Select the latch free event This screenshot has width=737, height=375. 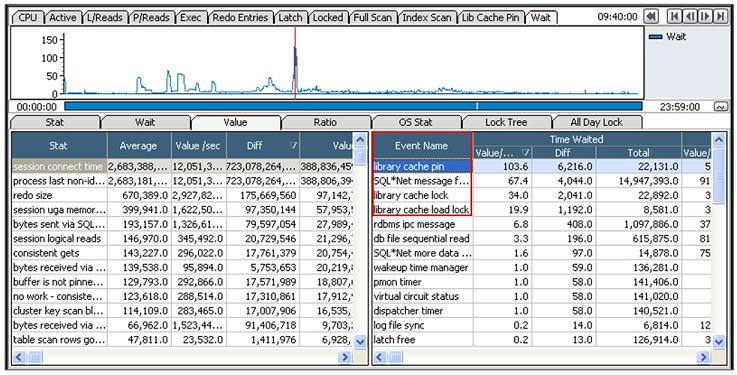coord(542,340)
